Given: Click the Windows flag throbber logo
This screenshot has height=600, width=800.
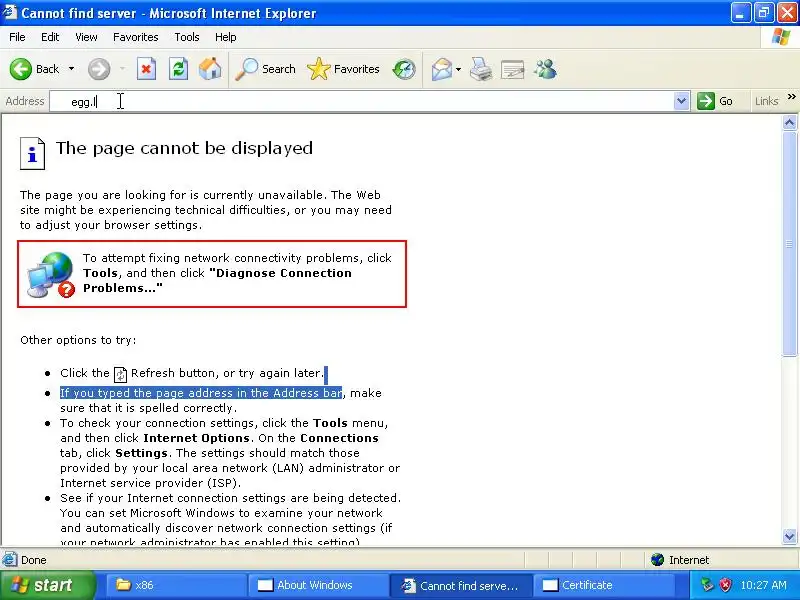Looking at the screenshot, I should coord(781,37).
